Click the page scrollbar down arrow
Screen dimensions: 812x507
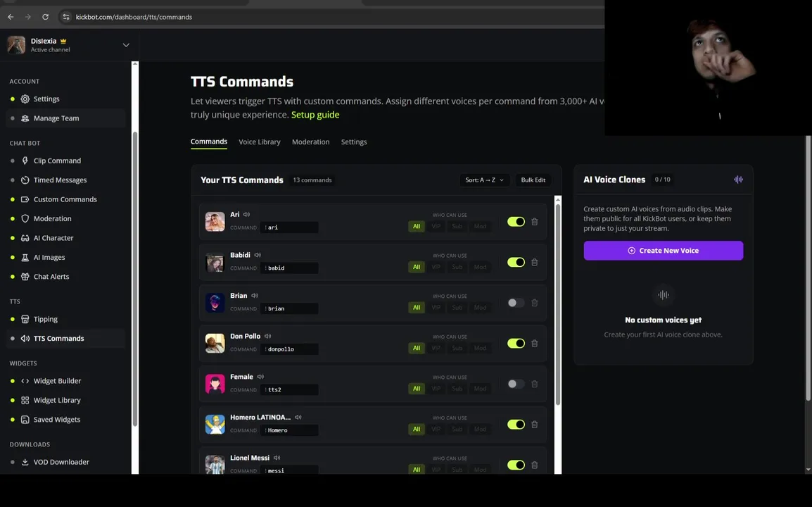point(808,470)
